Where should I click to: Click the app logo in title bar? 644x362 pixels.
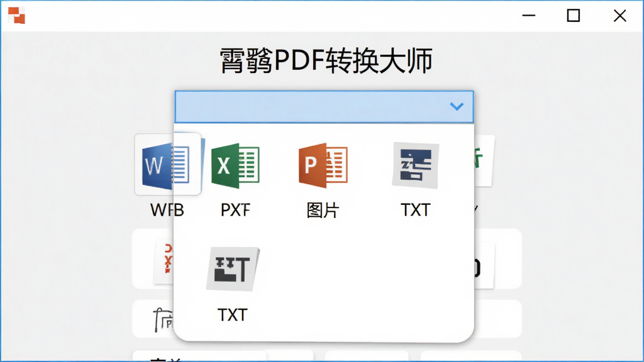tap(16, 16)
